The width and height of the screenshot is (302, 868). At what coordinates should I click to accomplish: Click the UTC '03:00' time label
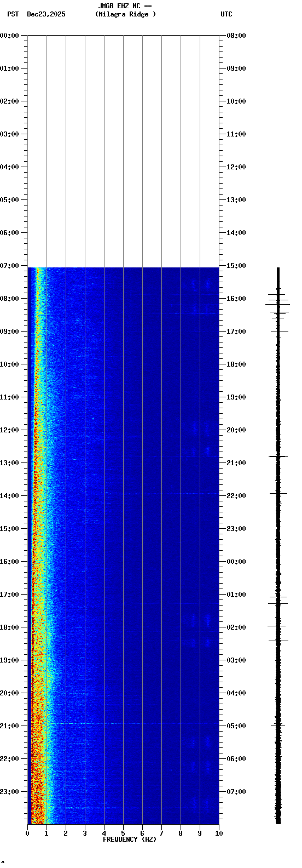point(236,660)
